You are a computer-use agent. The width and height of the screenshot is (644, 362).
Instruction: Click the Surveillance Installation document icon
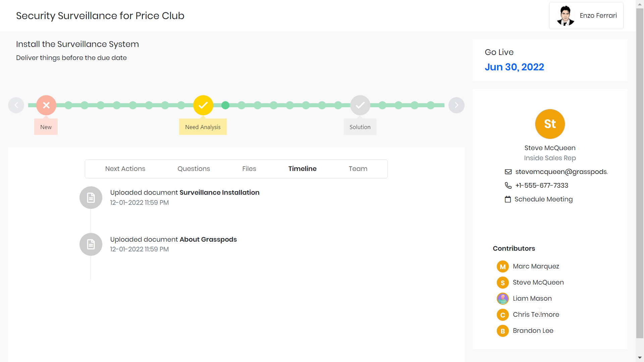click(x=91, y=198)
